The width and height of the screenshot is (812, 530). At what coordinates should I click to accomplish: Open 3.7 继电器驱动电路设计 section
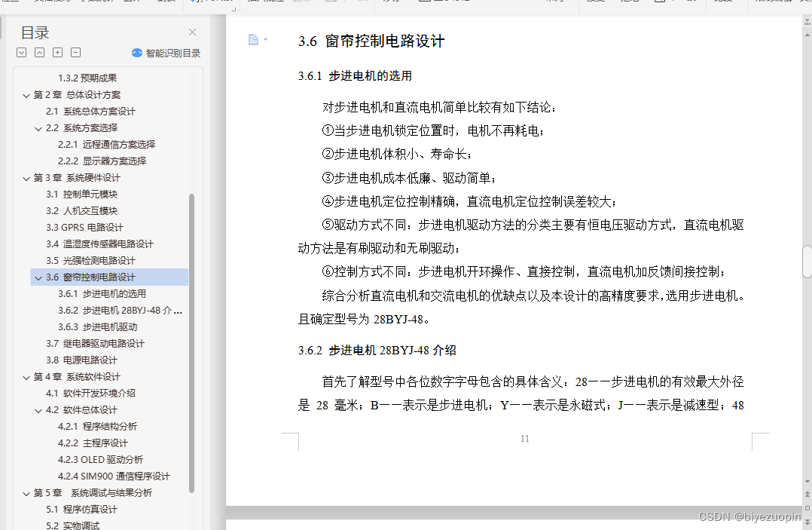[95, 344]
